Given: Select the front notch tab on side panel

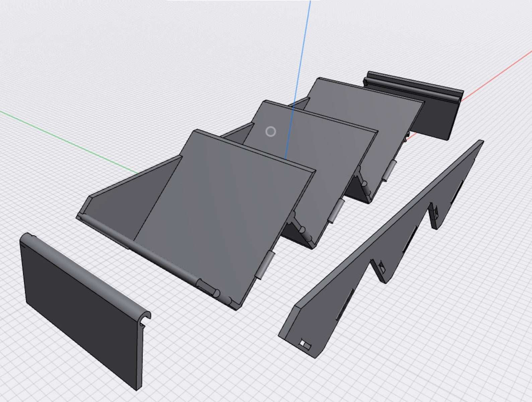Looking at the screenshot, I should (x=382, y=268).
